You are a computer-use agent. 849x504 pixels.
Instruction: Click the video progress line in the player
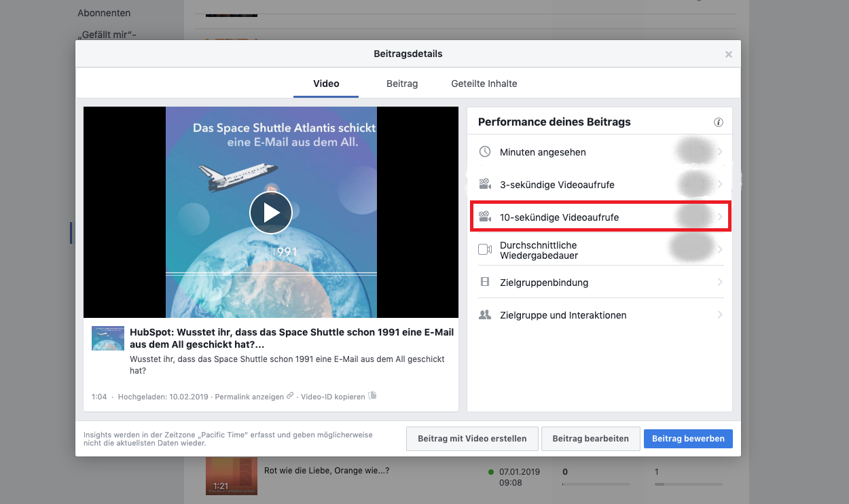coord(271,274)
